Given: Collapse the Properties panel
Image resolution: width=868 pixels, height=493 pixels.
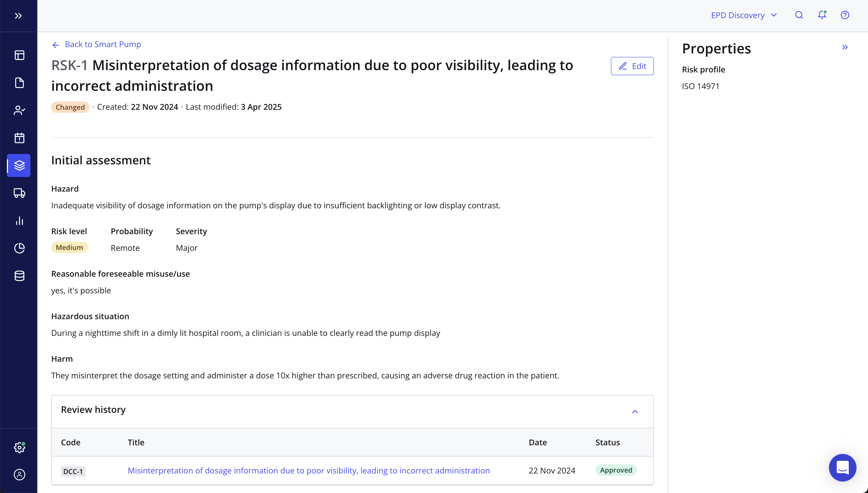Looking at the screenshot, I should click(845, 47).
